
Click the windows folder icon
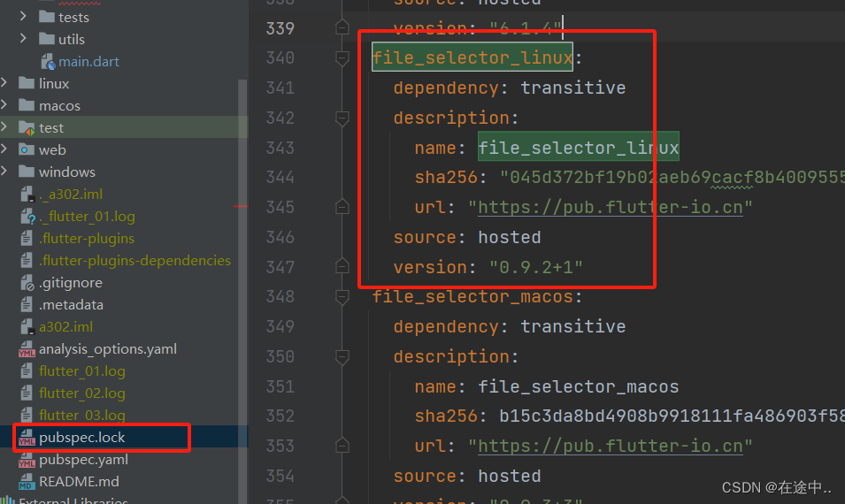coord(27,172)
